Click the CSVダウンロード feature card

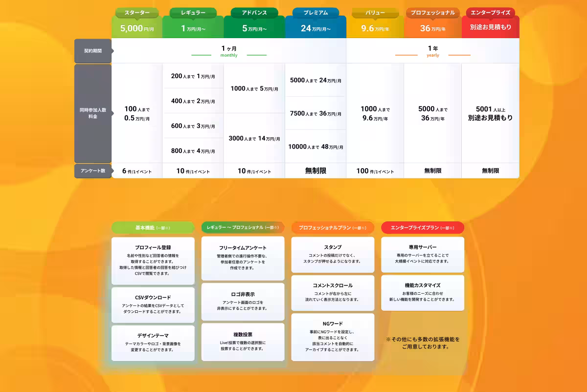coord(153,305)
